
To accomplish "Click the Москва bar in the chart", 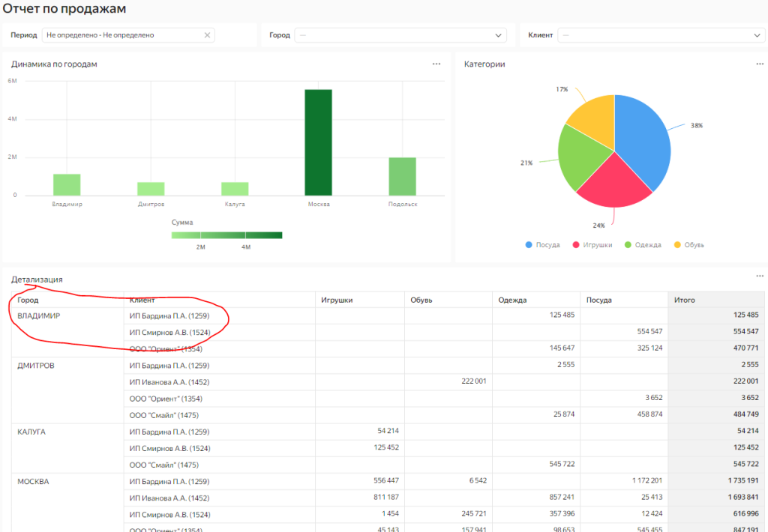I will (x=318, y=142).
